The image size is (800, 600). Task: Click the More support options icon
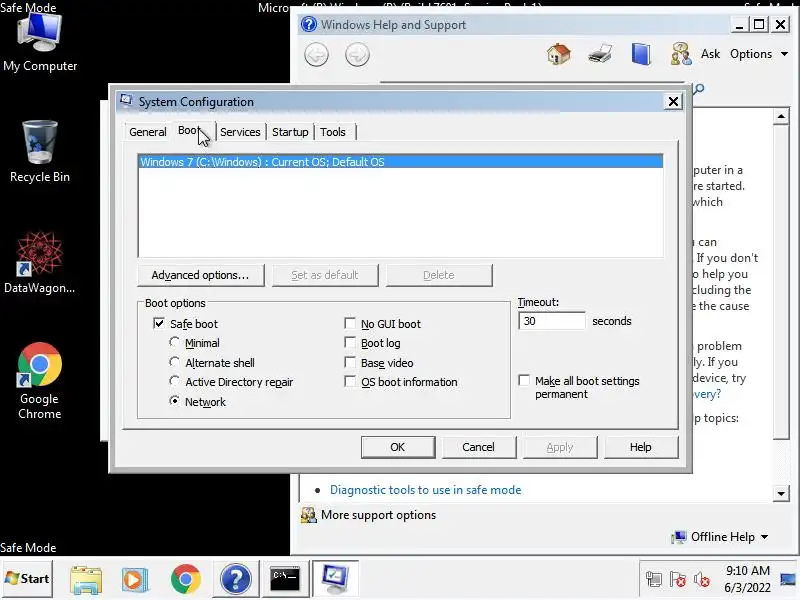[x=308, y=515]
